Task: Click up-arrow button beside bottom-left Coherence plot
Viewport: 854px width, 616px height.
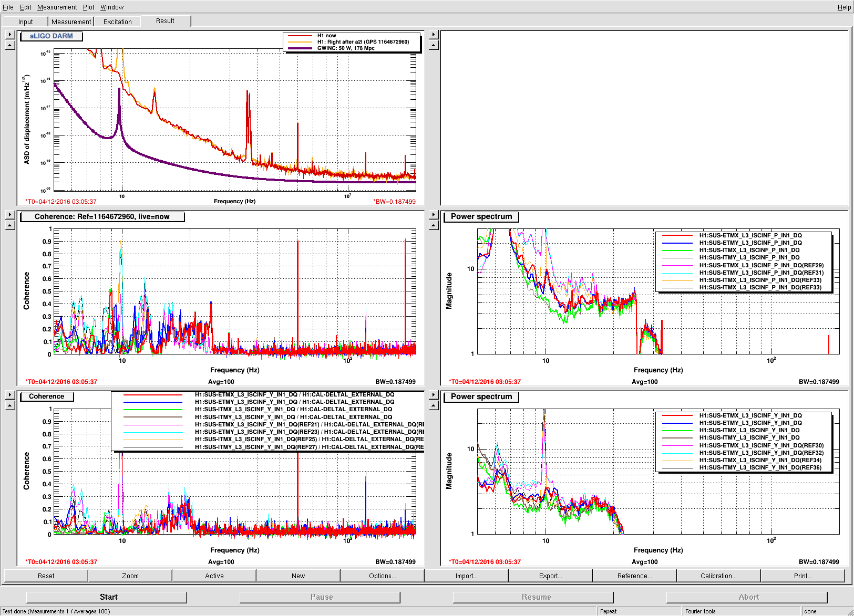Action: point(10,405)
